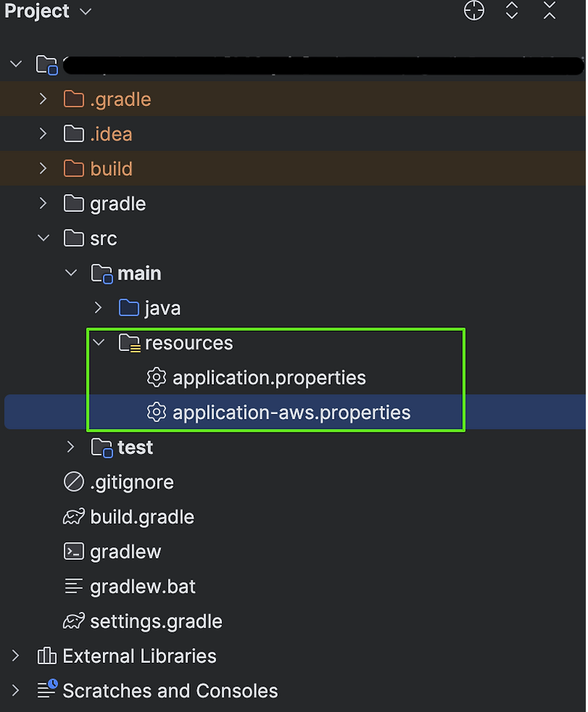Click the Select Opened File crosshair icon

pyautogui.click(x=473, y=11)
